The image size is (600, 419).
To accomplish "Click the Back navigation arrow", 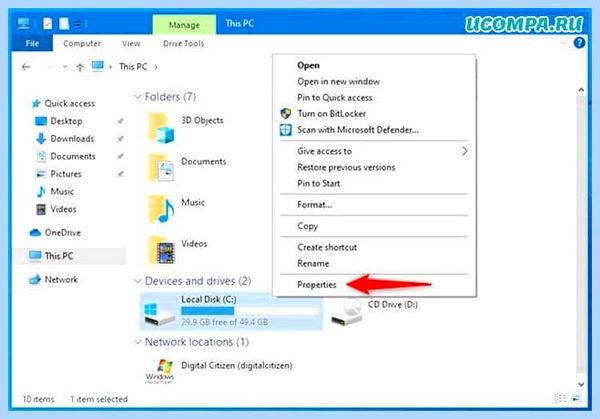I will 26,67.
